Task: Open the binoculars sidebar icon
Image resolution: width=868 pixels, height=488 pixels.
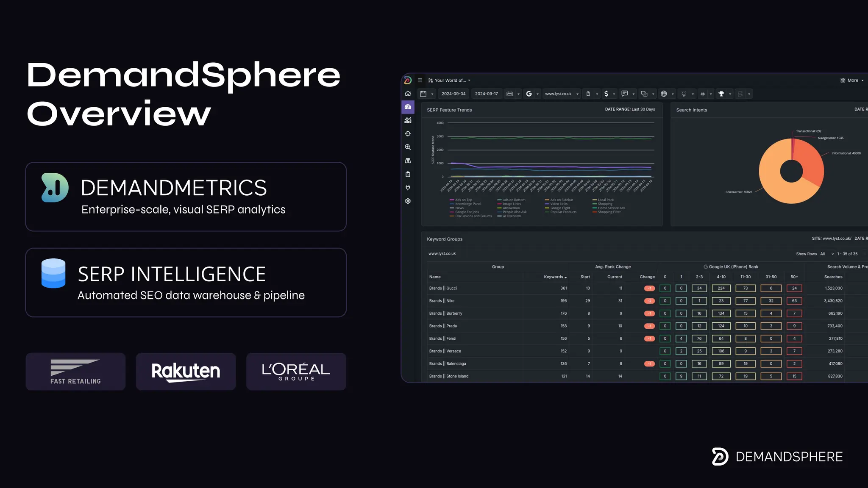Action: (408, 161)
